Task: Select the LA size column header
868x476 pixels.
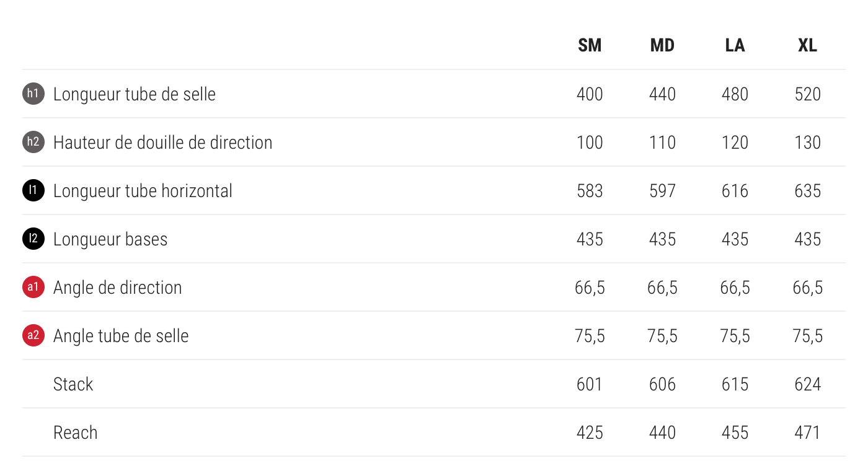Action: pos(735,46)
